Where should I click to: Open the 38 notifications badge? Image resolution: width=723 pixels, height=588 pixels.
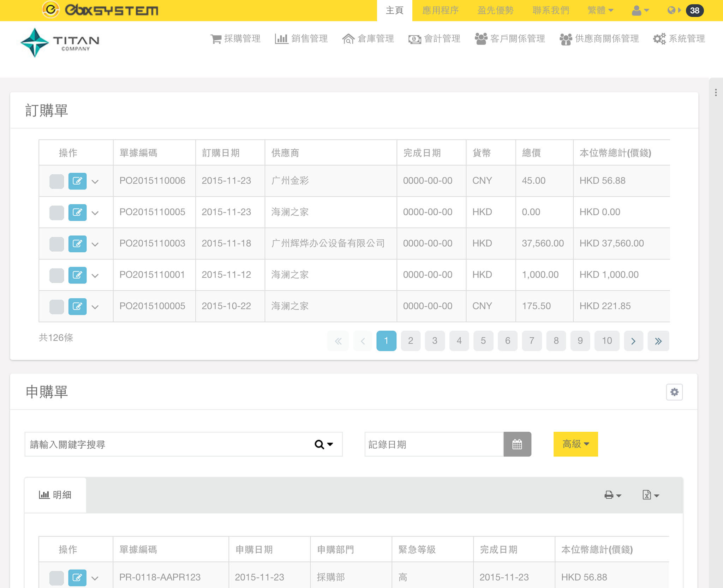point(694,11)
